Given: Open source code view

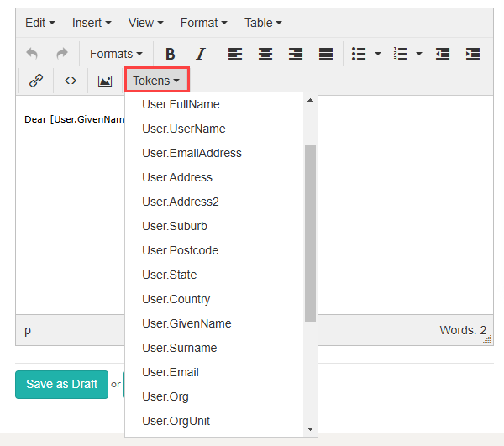Looking at the screenshot, I should pyautogui.click(x=71, y=81).
